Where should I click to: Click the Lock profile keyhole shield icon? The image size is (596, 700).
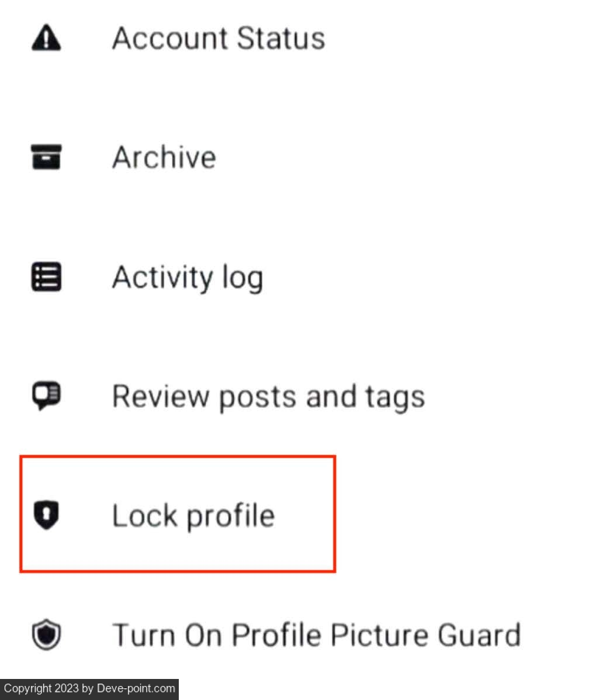(x=46, y=515)
